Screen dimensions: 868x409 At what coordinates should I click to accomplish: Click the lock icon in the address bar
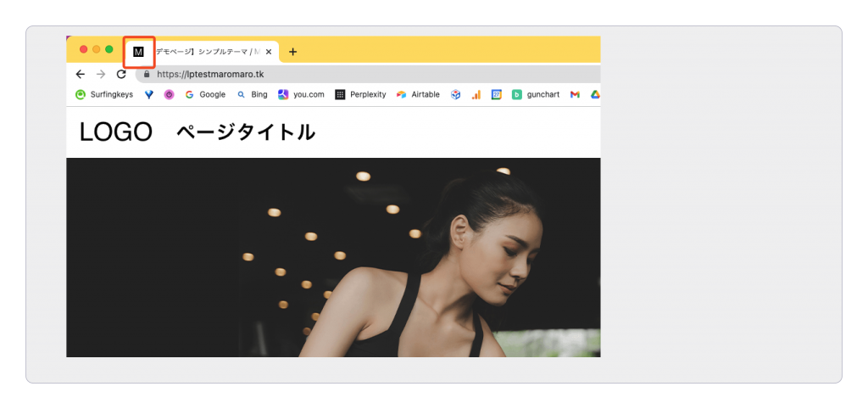click(x=147, y=74)
